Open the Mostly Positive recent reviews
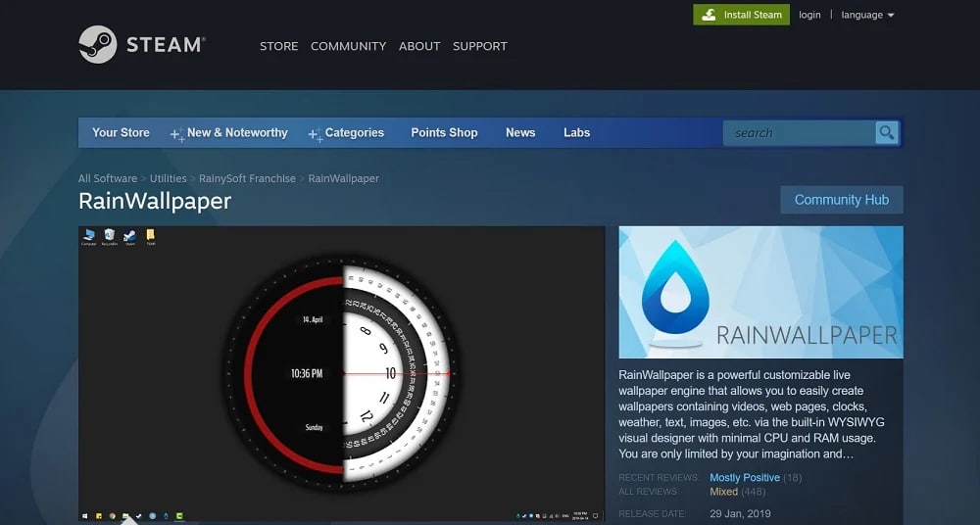The width and height of the screenshot is (980, 525). (745, 478)
